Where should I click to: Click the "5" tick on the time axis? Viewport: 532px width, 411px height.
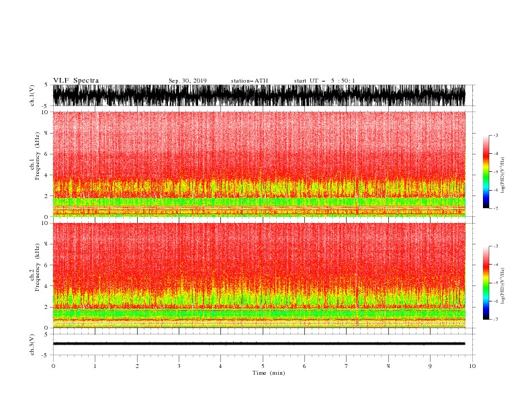(x=263, y=366)
